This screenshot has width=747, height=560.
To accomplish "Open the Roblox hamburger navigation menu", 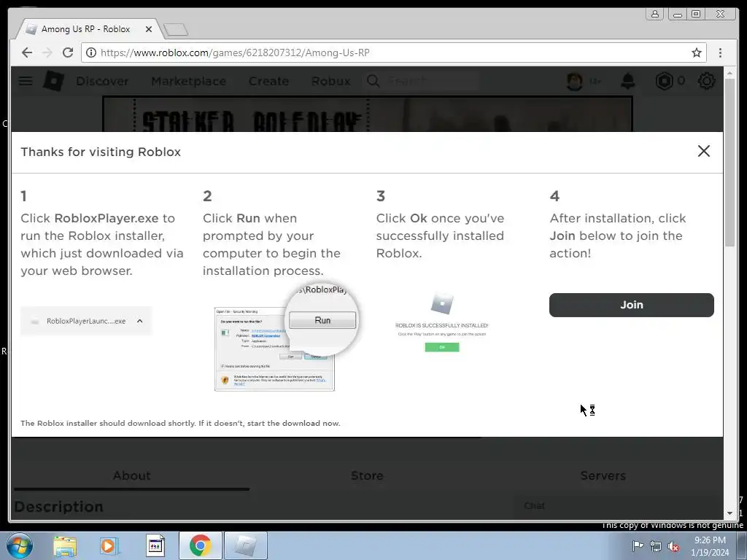I will [26, 81].
